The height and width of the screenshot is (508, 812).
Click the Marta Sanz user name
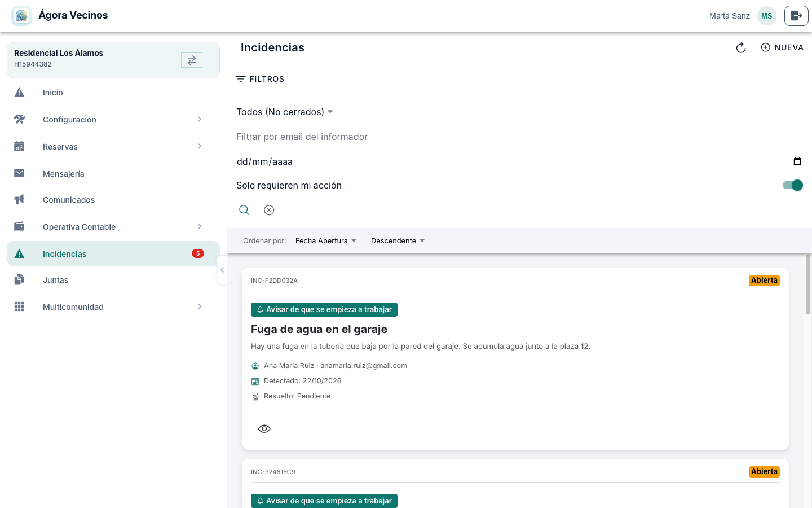[730, 16]
